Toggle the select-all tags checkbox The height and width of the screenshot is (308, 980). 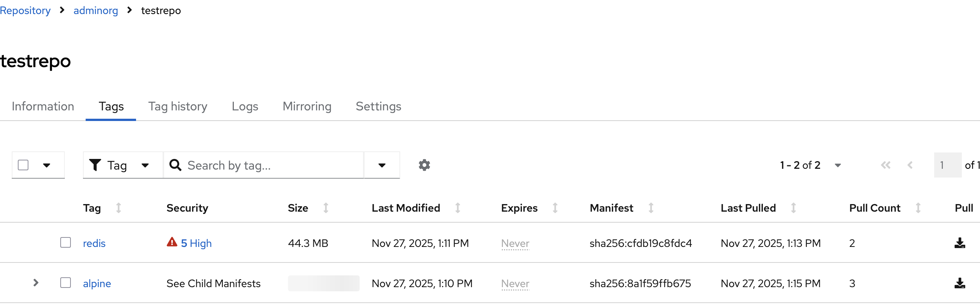pyautogui.click(x=23, y=165)
